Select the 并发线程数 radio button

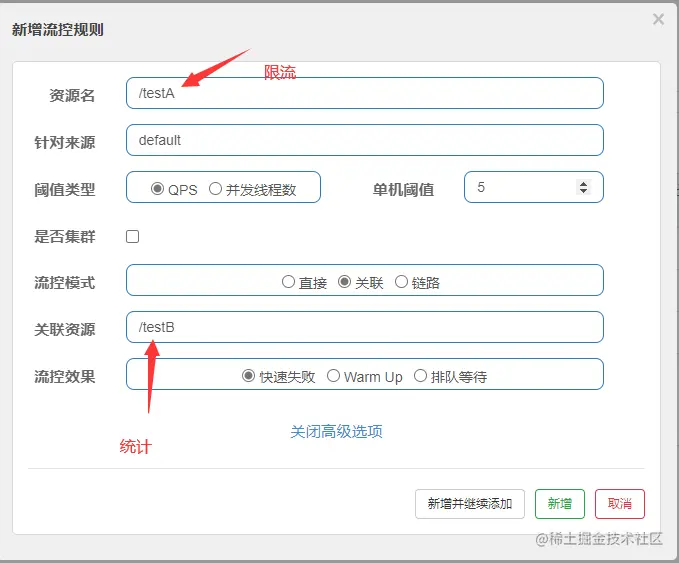215,188
